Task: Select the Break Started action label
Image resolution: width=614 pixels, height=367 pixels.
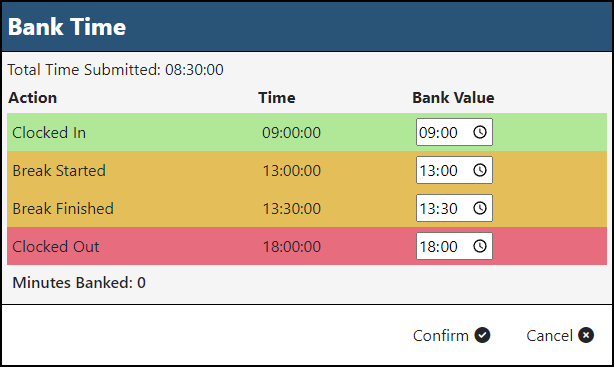Action: tap(59, 171)
